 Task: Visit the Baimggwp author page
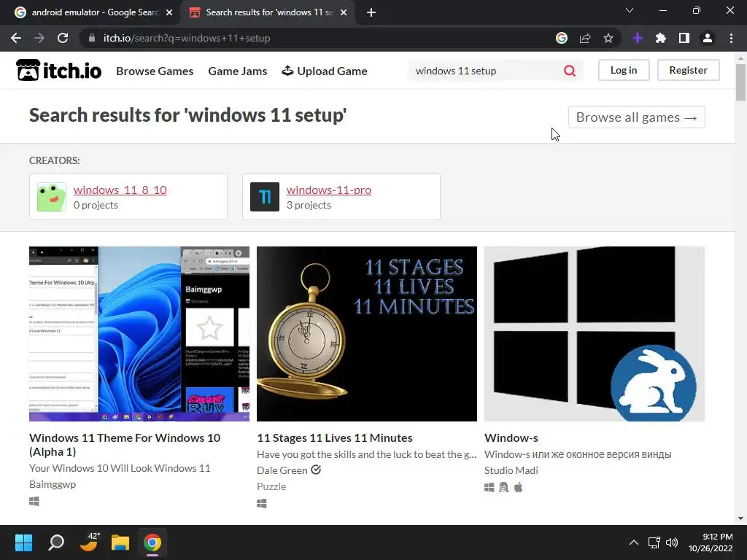(x=53, y=484)
